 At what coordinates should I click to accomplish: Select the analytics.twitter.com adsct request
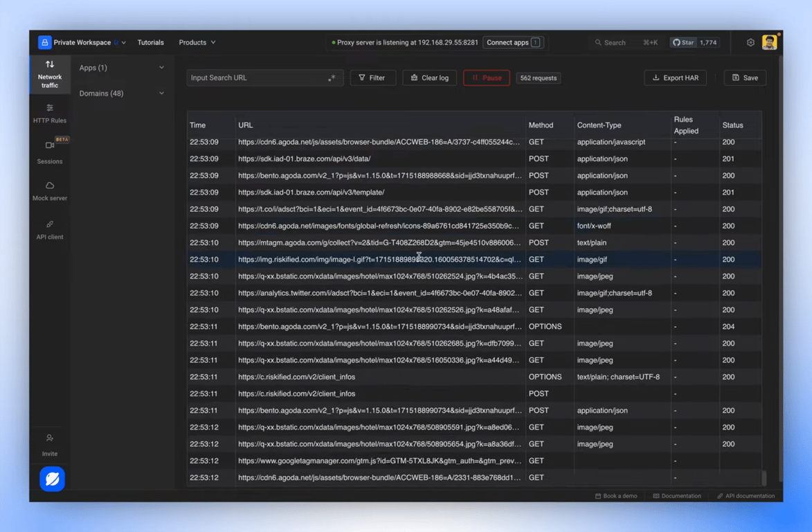(x=474, y=293)
